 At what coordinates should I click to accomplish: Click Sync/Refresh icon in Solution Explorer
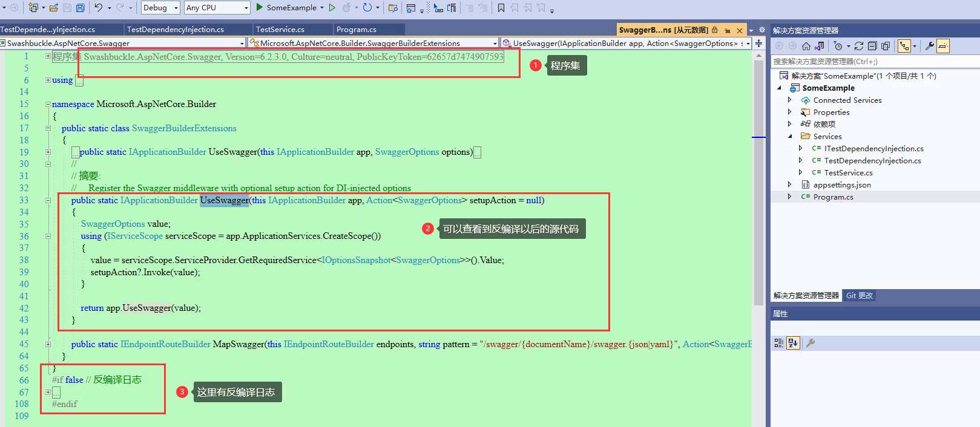click(x=859, y=46)
